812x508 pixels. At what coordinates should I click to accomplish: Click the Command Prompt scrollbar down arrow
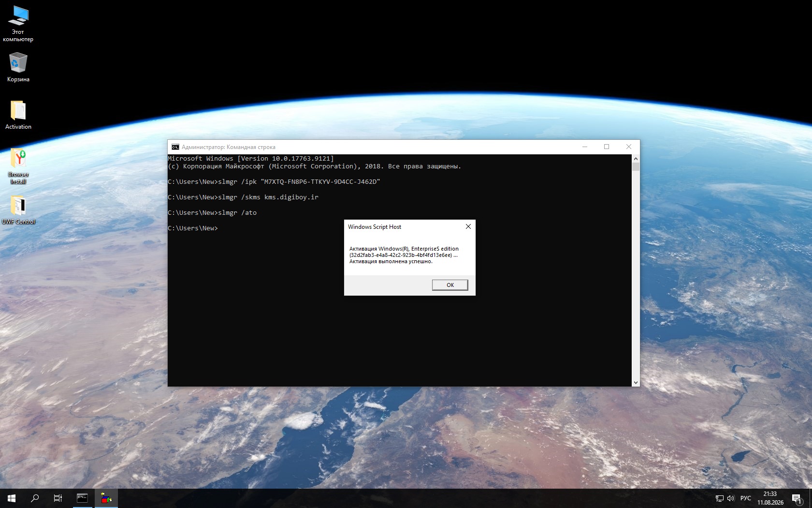pos(636,382)
